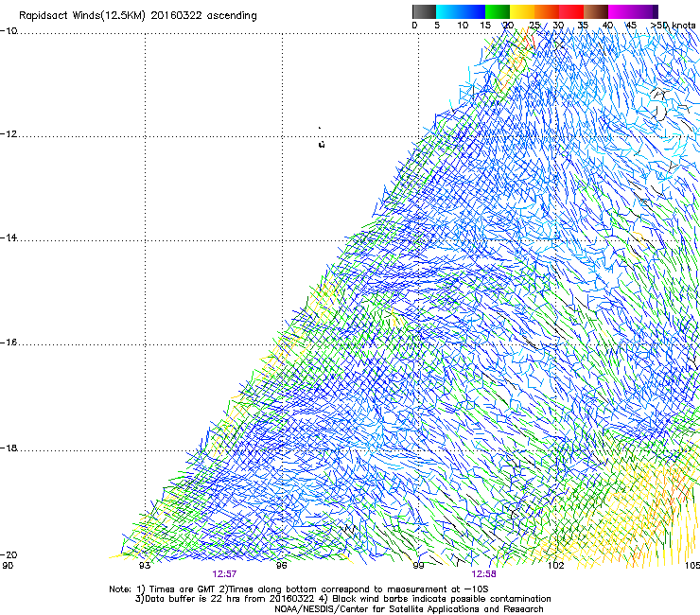Select the orange 25–30 knots legend segment

(x=547, y=11)
